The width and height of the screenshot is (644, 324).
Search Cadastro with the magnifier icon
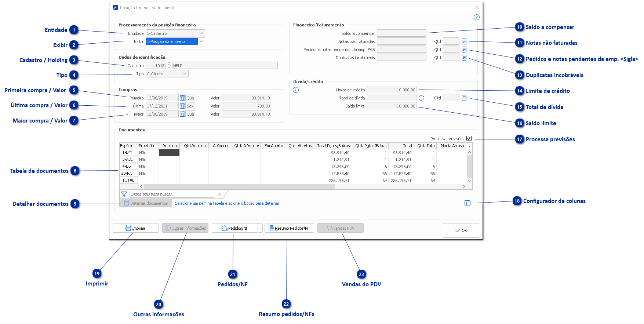[169, 65]
